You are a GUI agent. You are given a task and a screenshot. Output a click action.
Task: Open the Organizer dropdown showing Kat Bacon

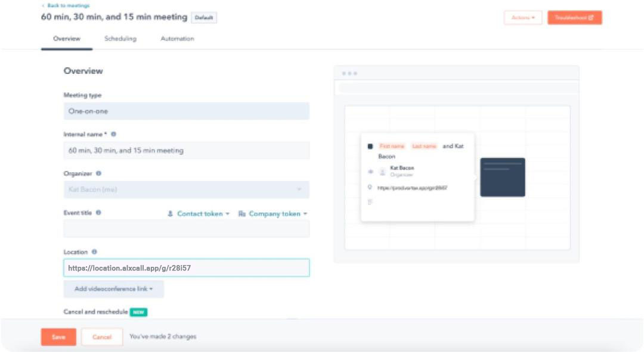186,189
